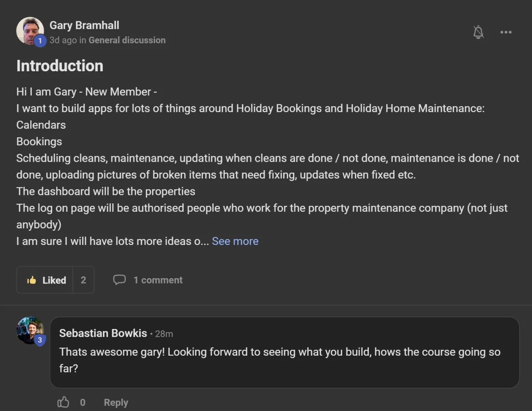
Task: Open the 1 comment link
Action: tap(158, 280)
